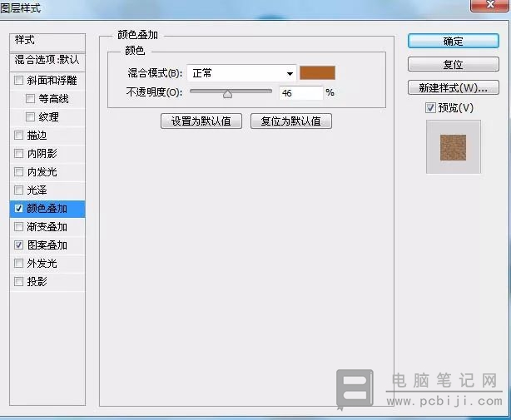Enable the 外发光 checkbox

[18, 263]
